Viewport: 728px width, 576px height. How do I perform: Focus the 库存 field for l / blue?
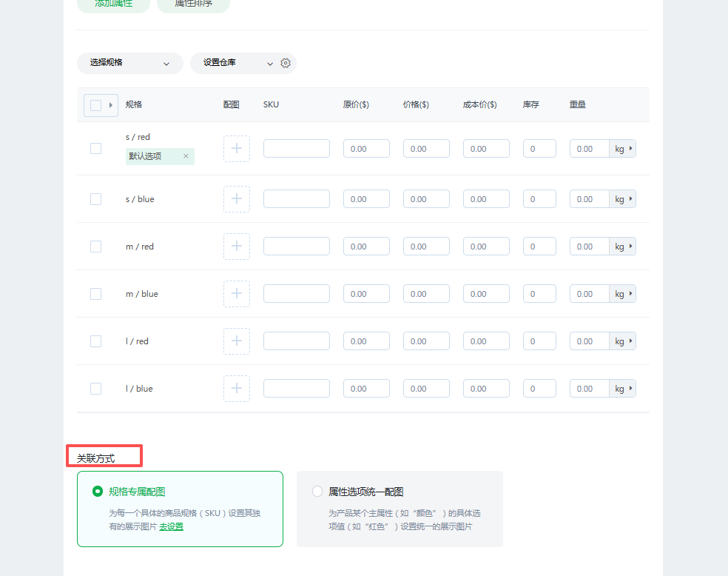[x=539, y=389]
